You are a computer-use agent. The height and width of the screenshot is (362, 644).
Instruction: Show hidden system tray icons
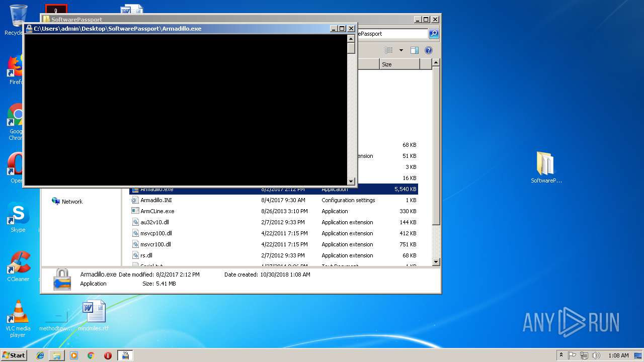click(561, 355)
